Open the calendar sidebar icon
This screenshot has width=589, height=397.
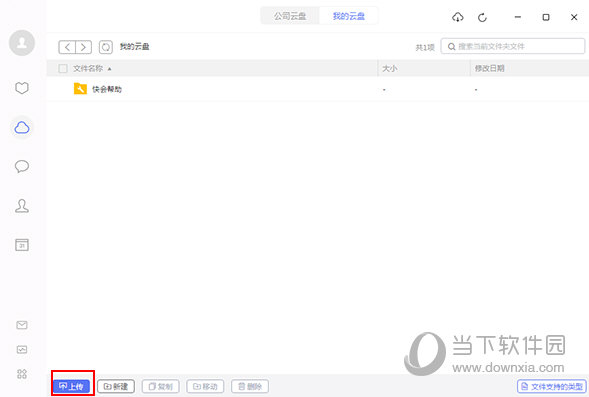22,245
